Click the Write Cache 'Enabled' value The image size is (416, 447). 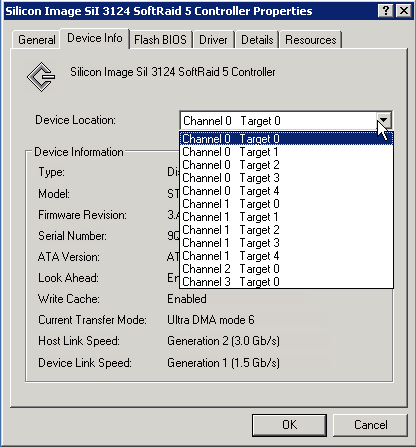187,299
